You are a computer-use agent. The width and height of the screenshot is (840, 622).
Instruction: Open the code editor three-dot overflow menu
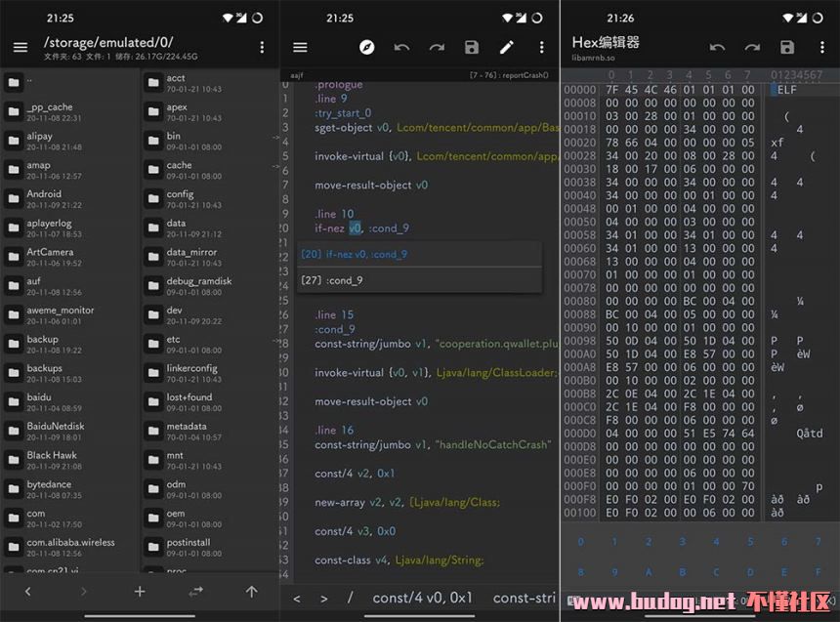541,47
